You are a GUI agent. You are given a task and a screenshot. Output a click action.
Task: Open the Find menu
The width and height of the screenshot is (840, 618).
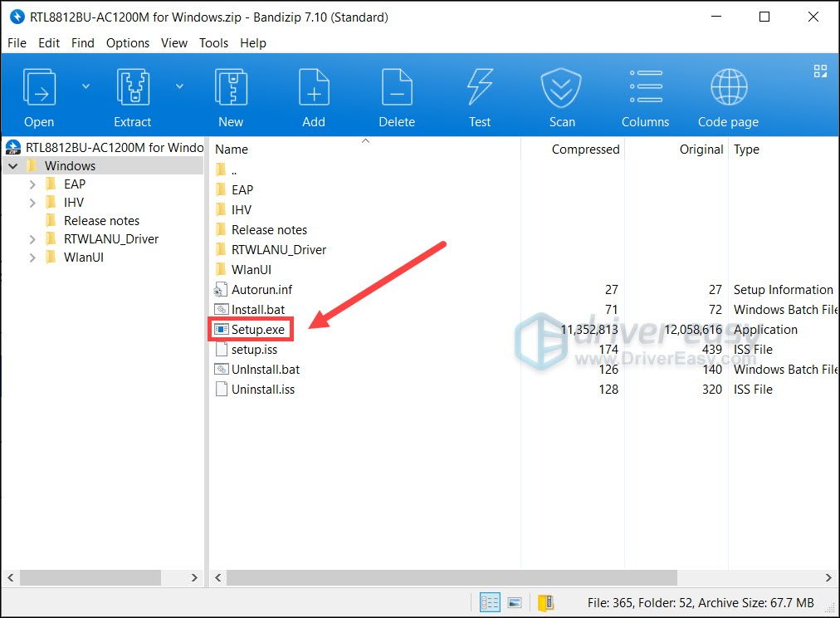(82, 43)
